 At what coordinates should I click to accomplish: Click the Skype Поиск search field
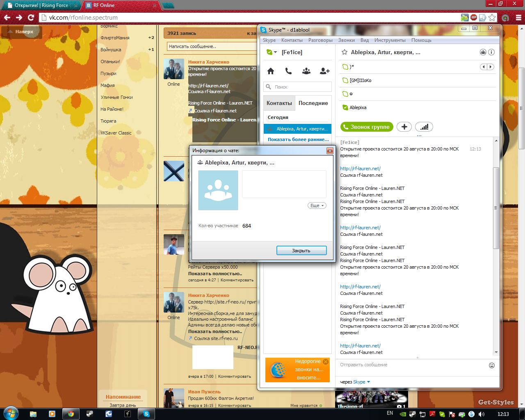coord(297,87)
